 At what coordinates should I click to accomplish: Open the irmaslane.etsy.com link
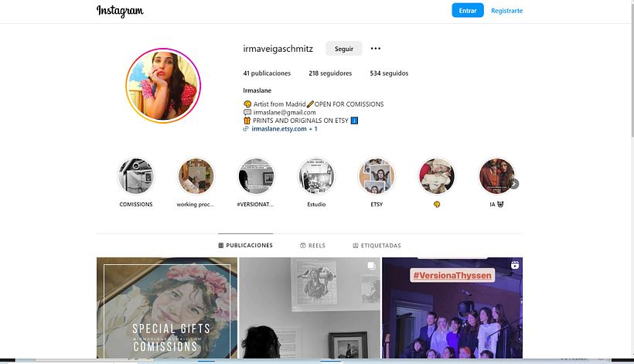pos(279,129)
